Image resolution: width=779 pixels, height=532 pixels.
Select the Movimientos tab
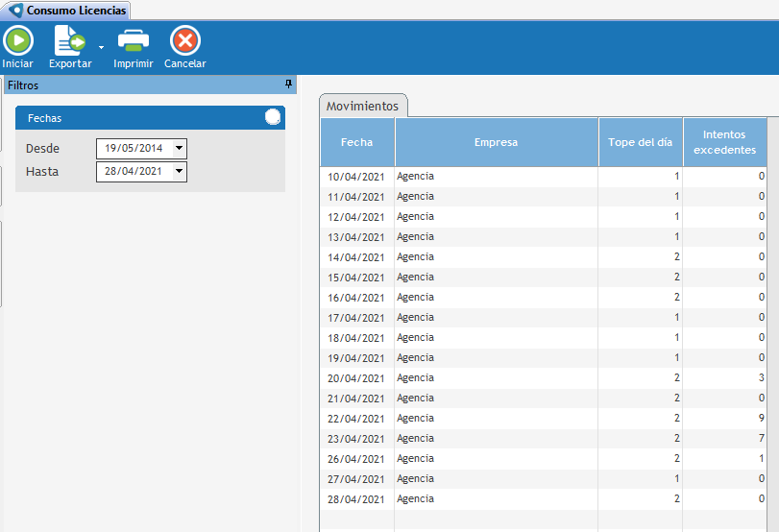[x=362, y=106]
